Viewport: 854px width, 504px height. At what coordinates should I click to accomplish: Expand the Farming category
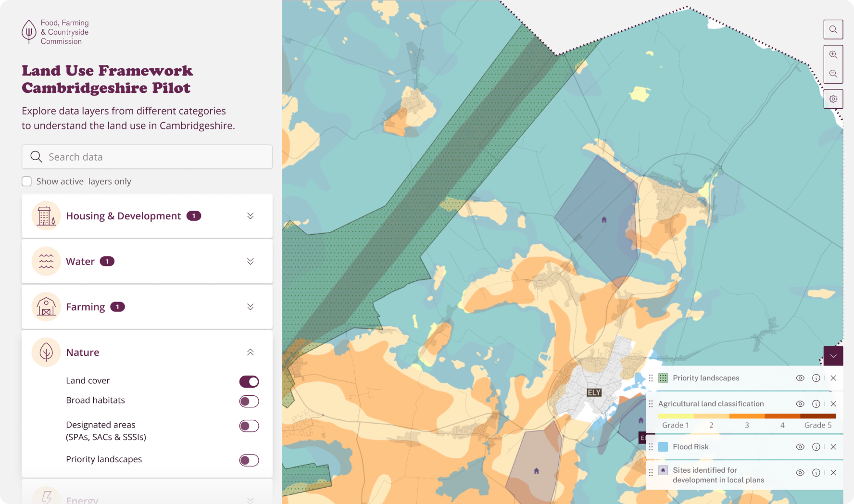tap(250, 306)
